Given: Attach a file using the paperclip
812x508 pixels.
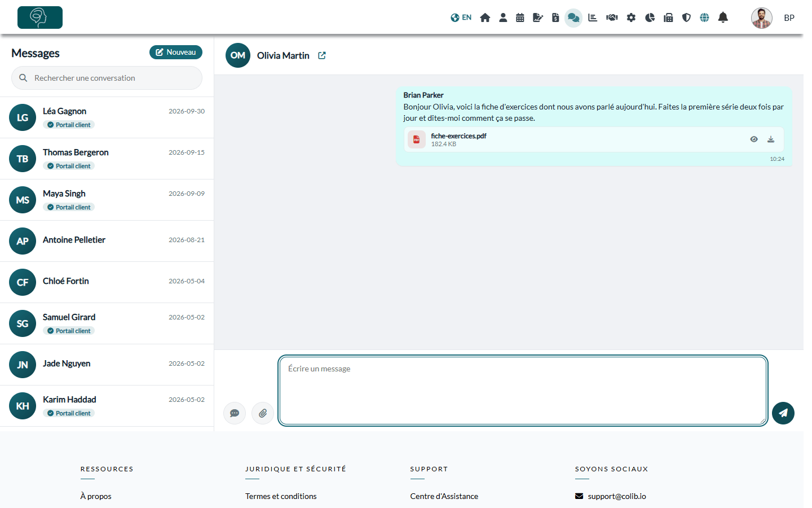Looking at the screenshot, I should (x=263, y=413).
